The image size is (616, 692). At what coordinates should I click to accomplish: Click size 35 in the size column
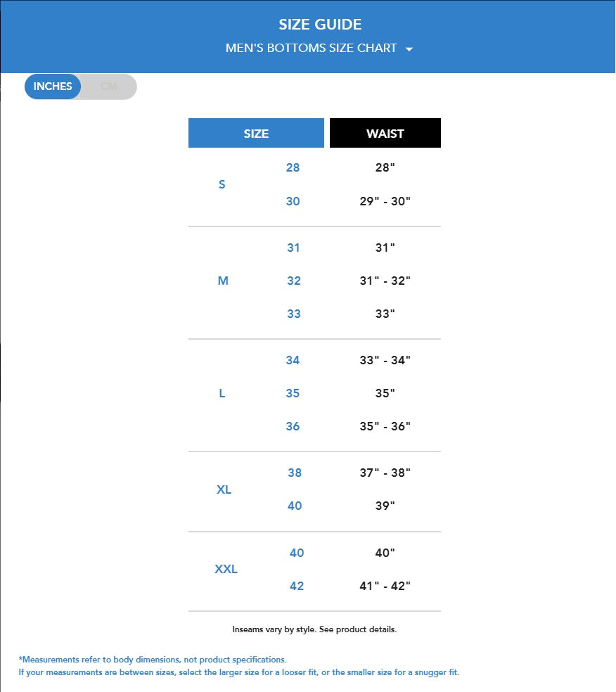tap(293, 394)
